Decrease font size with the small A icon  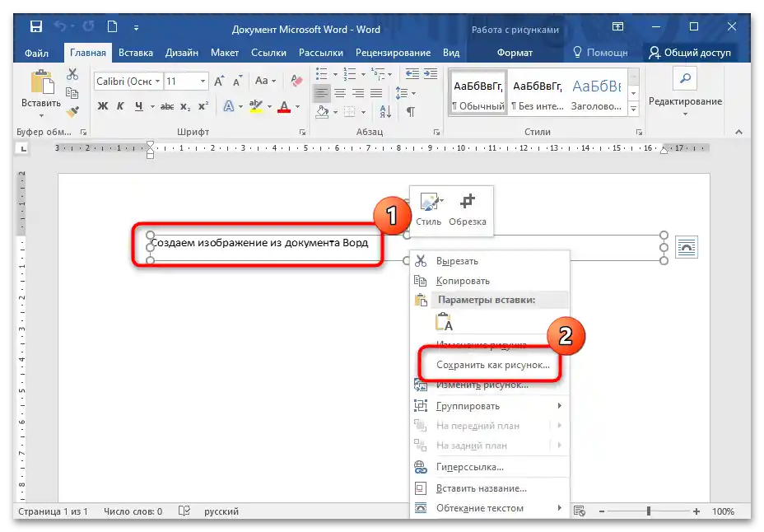237,82
